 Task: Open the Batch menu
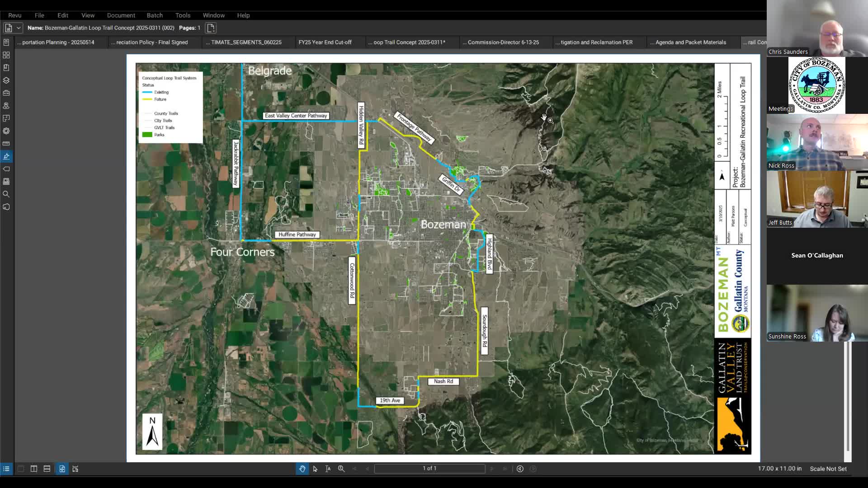coord(155,15)
